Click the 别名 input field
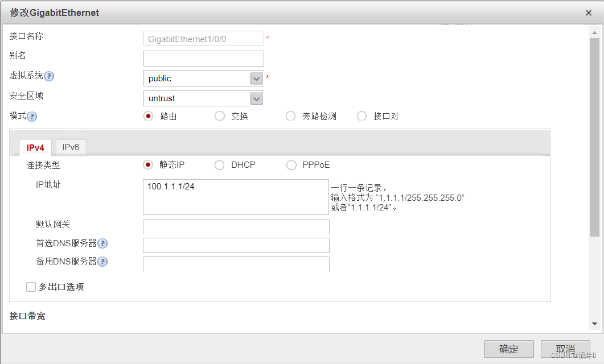The height and width of the screenshot is (364, 604). tap(204, 59)
